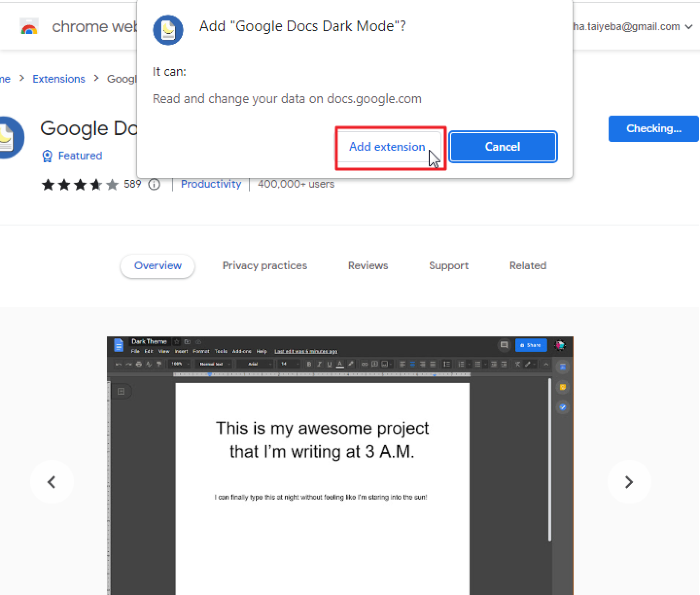The image size is (700, 595).
Task: Click the privacy practices link
Action: coord(265,265)
